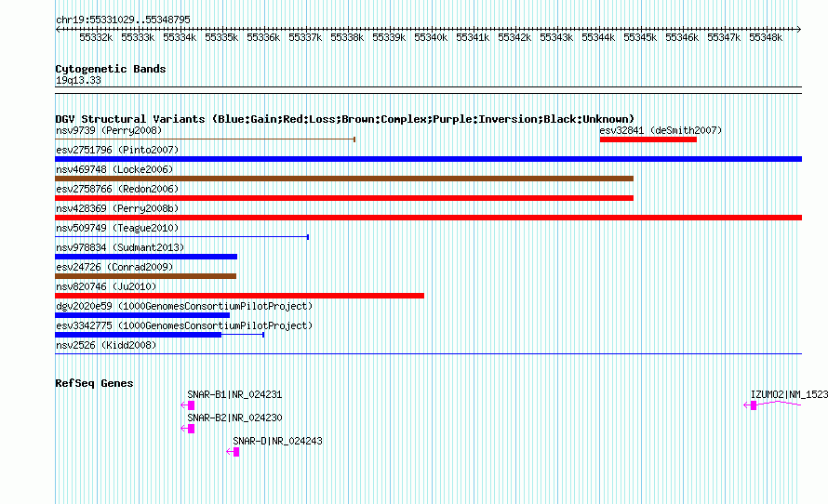
Task: Click the nsv820746 (Ju2010) label
Action: pos(106,286)
